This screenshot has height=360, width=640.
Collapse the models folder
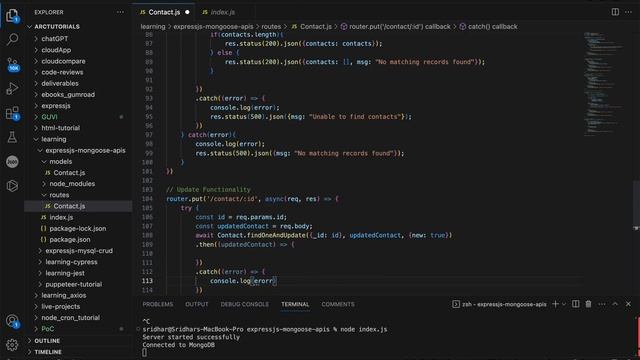60,162
